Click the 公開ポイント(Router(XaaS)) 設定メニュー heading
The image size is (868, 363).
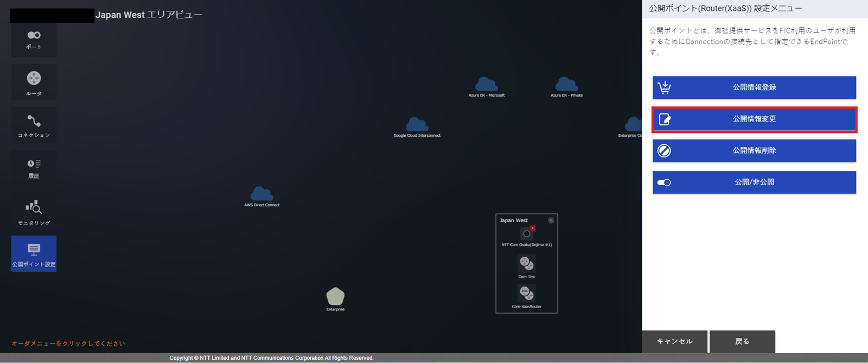(x=725, y=8)
